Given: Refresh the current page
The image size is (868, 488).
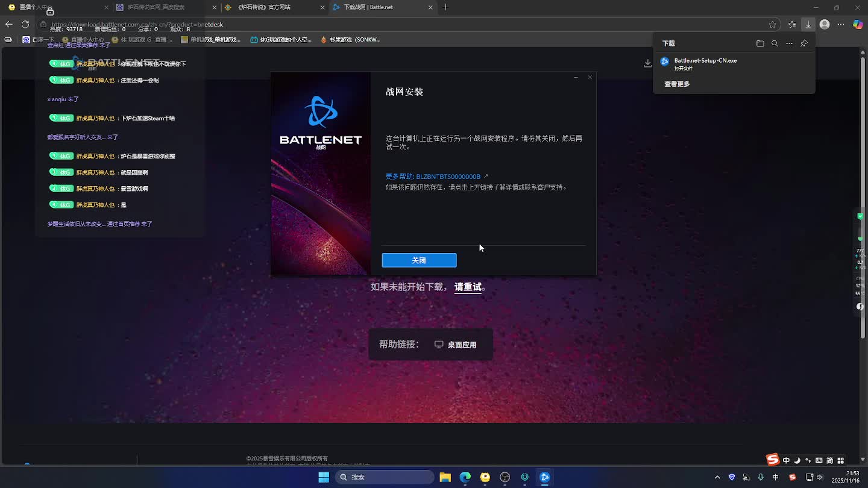Looking at the screenshot, I should click(25, 25).
